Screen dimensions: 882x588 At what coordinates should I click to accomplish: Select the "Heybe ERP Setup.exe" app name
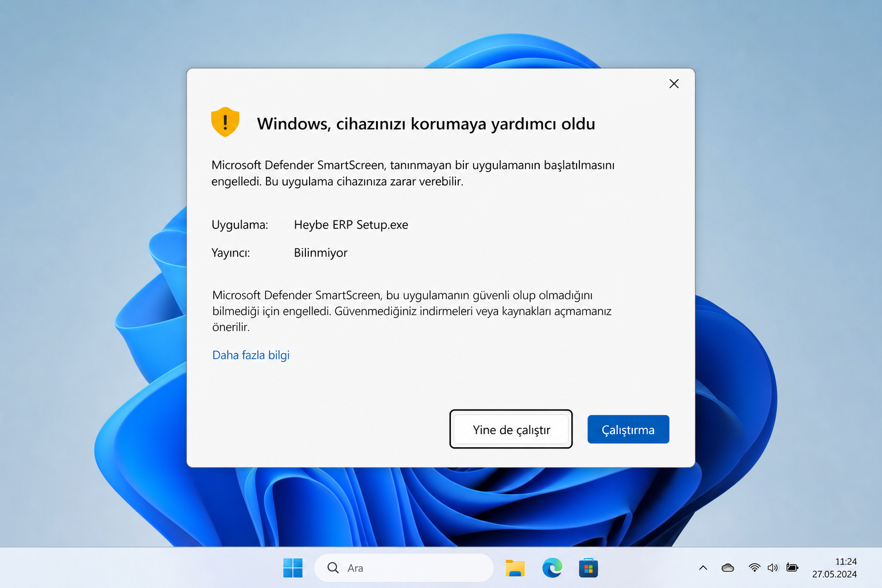[x=351, y=225]
